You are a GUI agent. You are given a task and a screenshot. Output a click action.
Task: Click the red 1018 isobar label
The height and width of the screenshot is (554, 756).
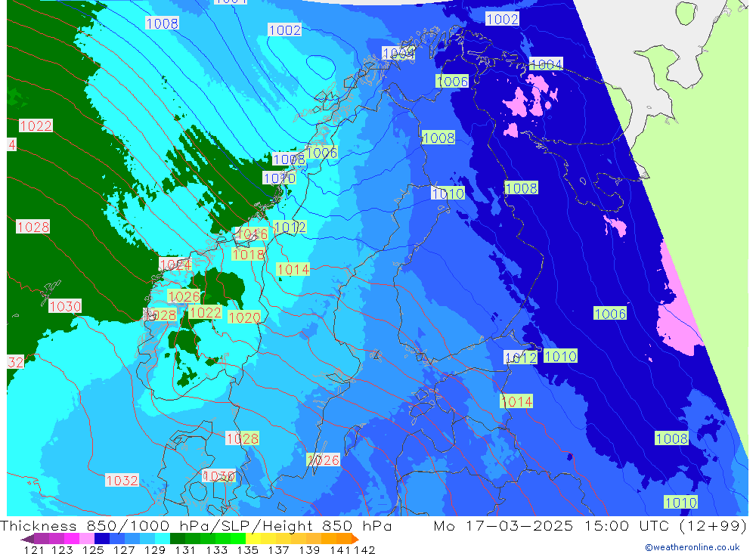(248, 254)
